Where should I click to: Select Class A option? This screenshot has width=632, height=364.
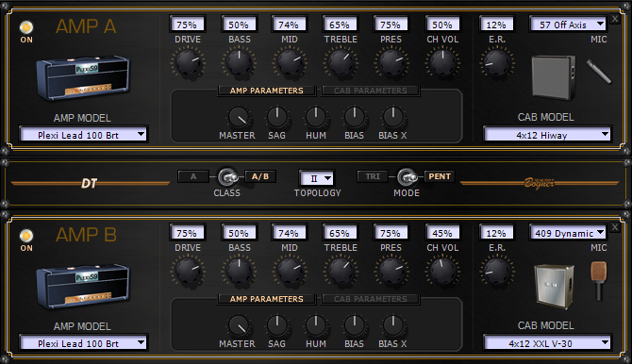(193, 176)
